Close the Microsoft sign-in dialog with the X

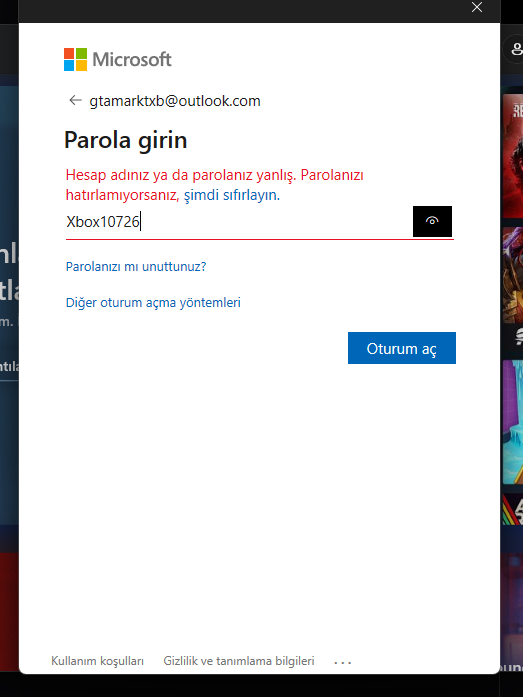click(477, 7)
